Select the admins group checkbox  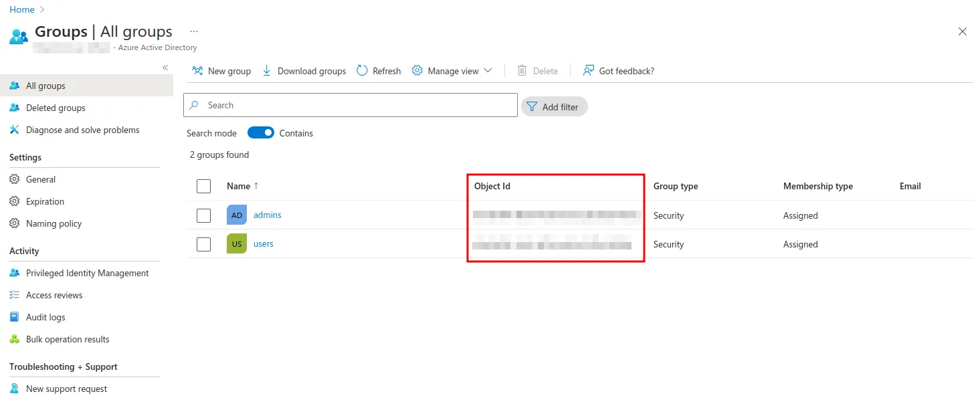point(203,215)
